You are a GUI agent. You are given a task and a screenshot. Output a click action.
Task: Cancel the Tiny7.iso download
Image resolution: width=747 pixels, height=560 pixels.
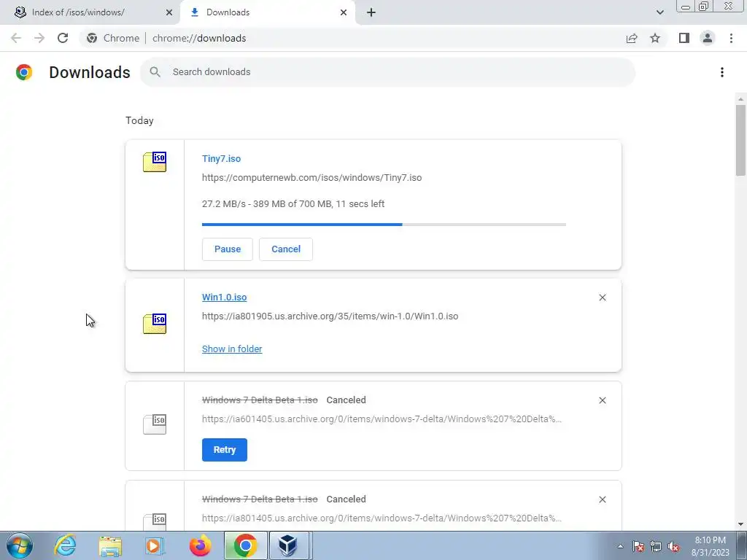tap(286, 249)
